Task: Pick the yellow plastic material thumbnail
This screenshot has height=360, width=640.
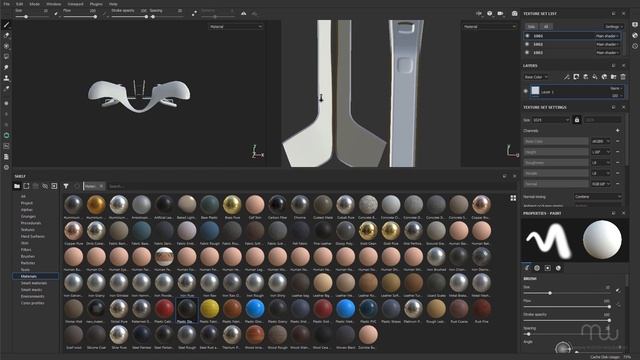Action: [210, 309]
